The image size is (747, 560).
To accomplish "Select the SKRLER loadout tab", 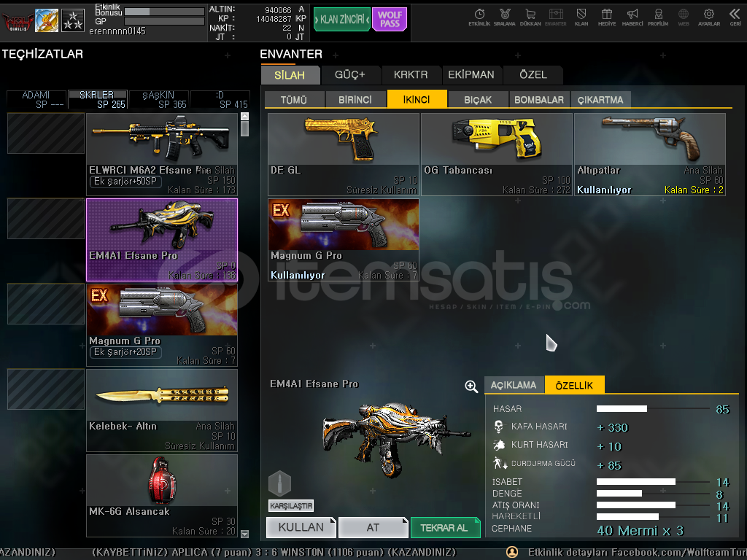I will (97, 99).
